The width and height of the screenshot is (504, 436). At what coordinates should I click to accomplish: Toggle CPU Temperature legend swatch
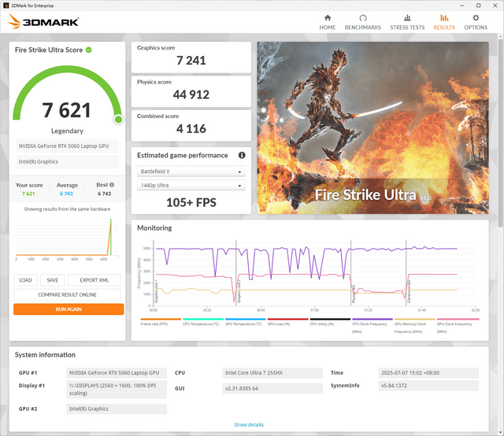(203, 319)
